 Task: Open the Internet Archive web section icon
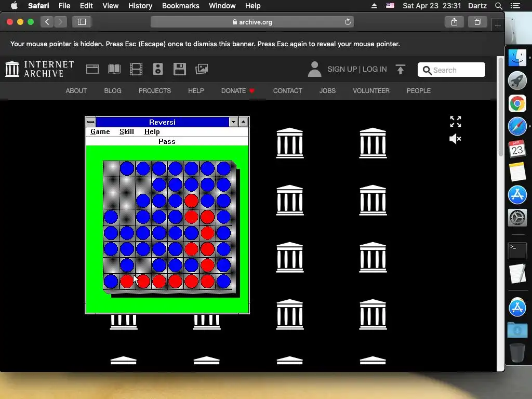[92, 69]
